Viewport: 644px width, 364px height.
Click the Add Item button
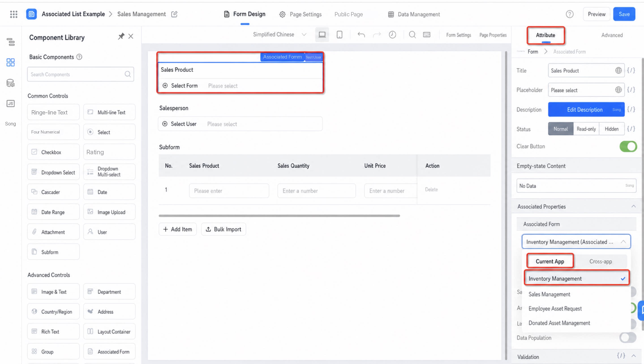177,229
